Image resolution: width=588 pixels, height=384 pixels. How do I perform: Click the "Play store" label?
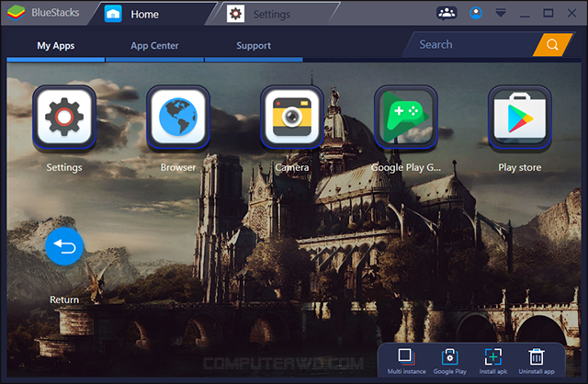520,167
